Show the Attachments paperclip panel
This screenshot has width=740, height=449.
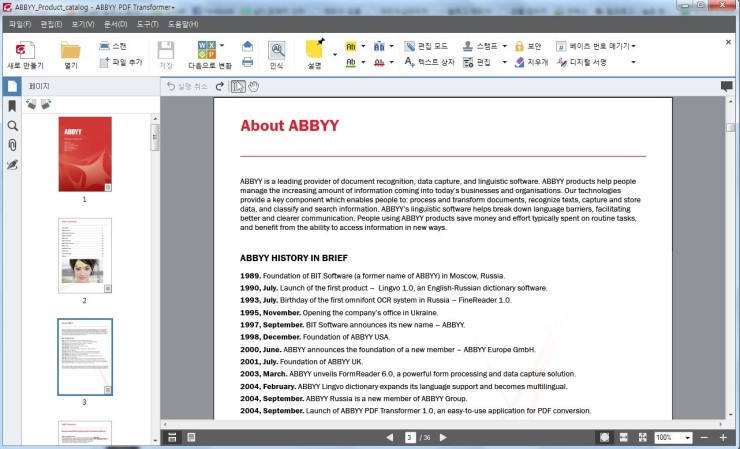(x=12, y=145)
